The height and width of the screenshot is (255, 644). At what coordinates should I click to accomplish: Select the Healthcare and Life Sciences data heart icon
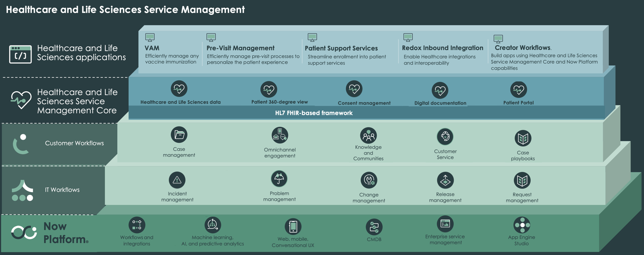pyautogui.click(x=179, y=89)
